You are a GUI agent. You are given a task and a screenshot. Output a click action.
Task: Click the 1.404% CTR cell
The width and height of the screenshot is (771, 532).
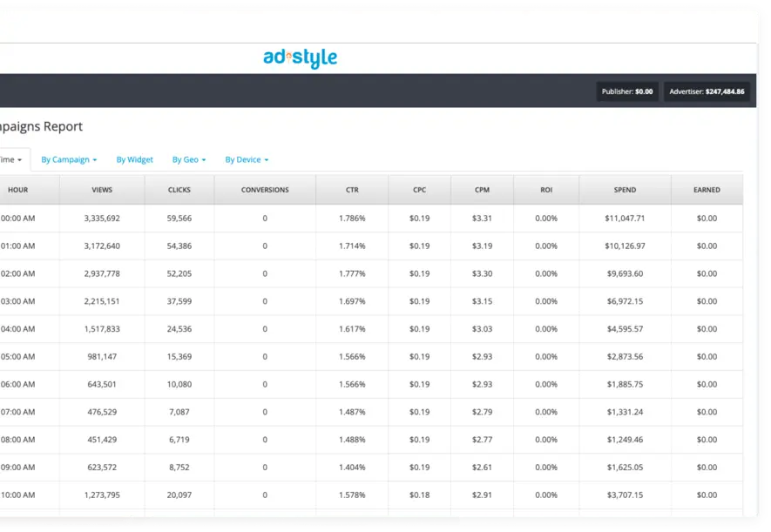352,467
